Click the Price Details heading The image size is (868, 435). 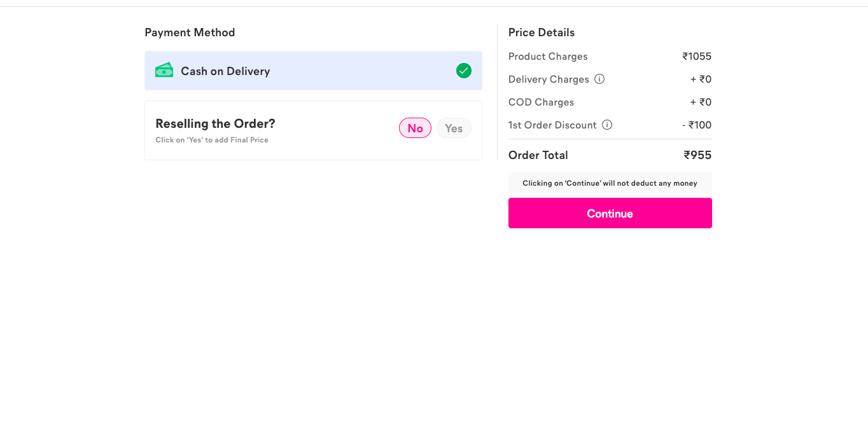542,32
